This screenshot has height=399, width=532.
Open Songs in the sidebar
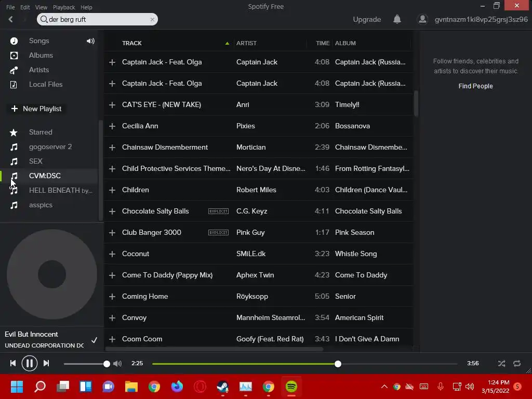point(39,41)
